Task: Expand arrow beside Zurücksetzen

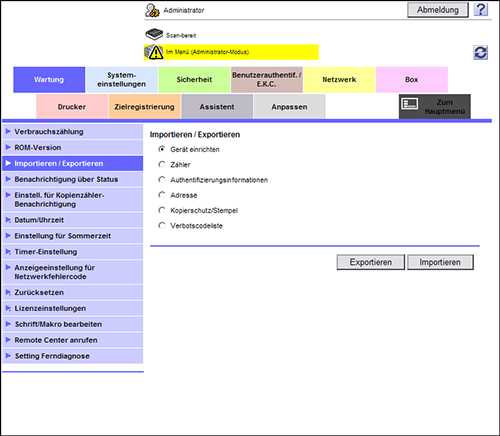Action: click(8, 292)
